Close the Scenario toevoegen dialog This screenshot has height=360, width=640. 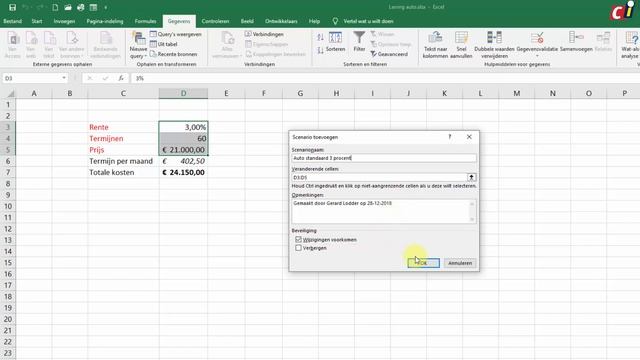point(469,137)
